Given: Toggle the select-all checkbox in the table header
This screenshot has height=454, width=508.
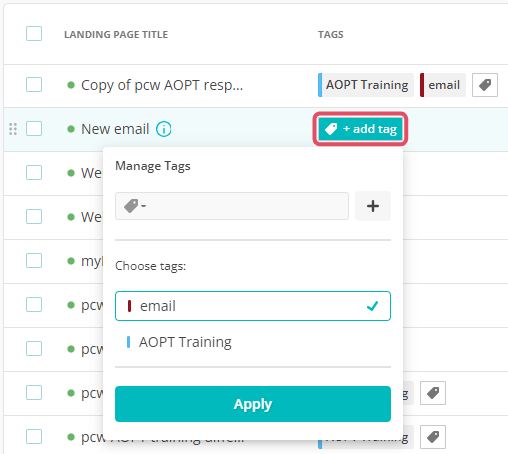Looking at the screenshot, I should coord(34,34).
